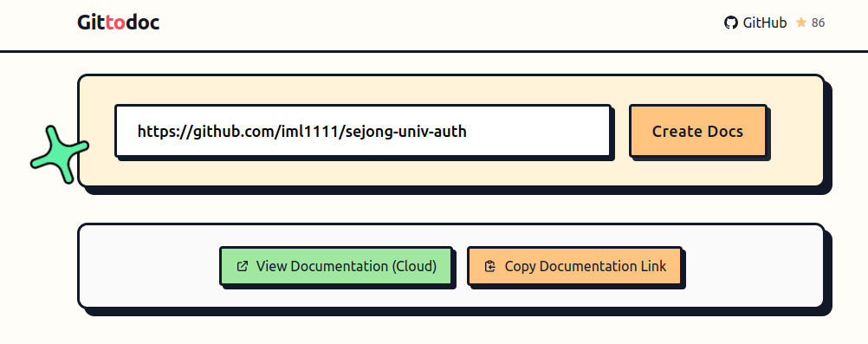
Task: Open the GitHub octocat icon in header
Action: tap(731, 23)
